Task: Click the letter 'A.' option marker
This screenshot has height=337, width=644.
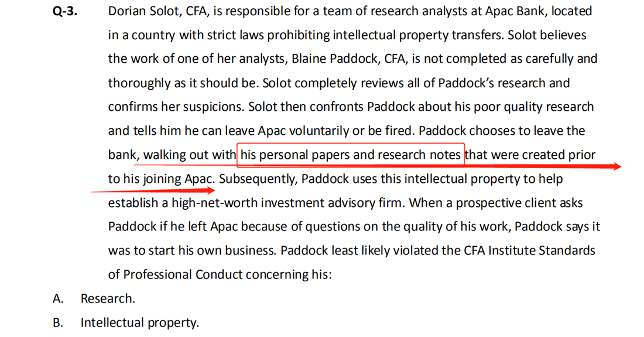Action: point(58,298)
